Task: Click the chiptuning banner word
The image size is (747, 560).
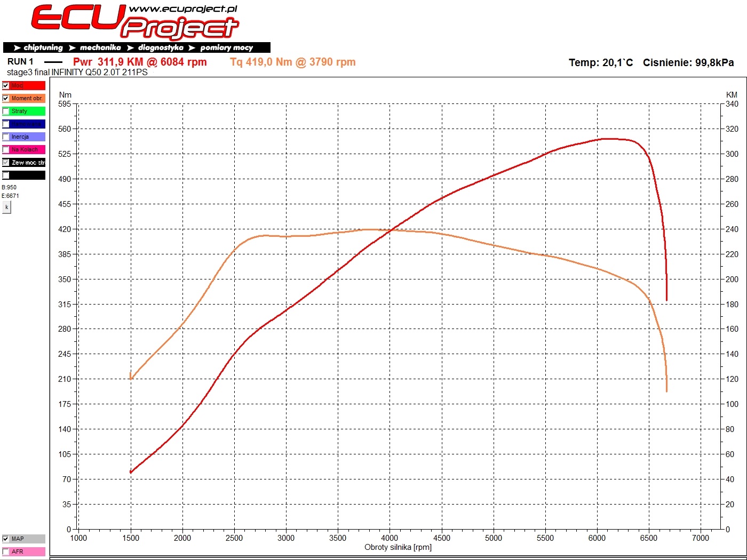Action: click(43, 47)
